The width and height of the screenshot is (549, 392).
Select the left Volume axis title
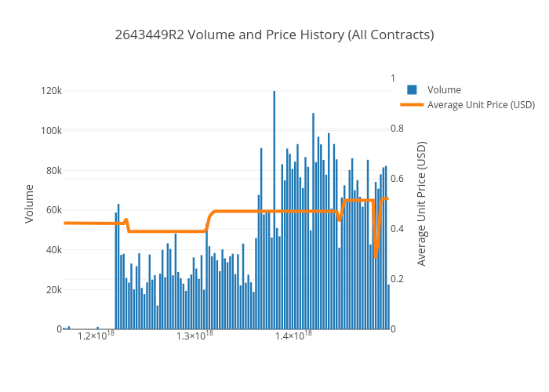pyautogui.click(x=30, y=204)
